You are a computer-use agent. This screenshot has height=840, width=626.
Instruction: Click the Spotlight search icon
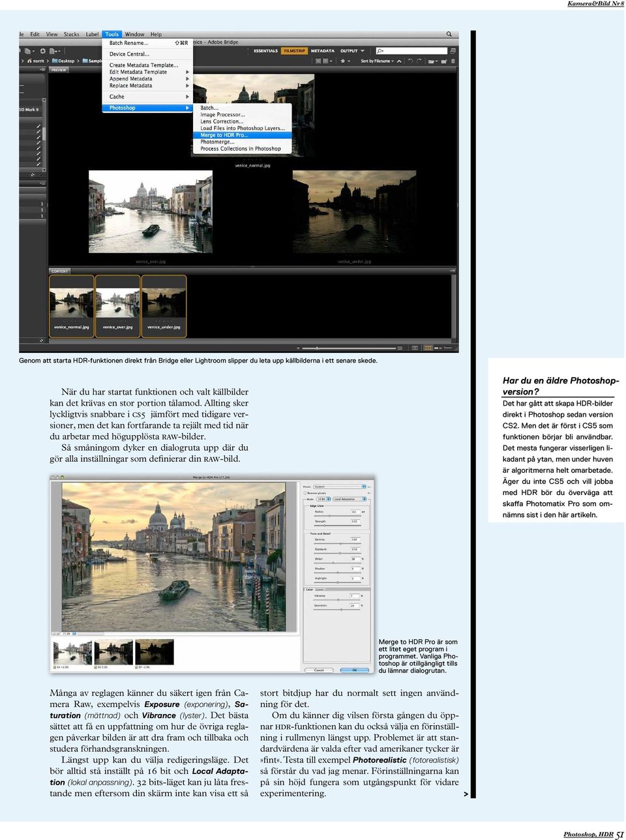click(449, 34)
